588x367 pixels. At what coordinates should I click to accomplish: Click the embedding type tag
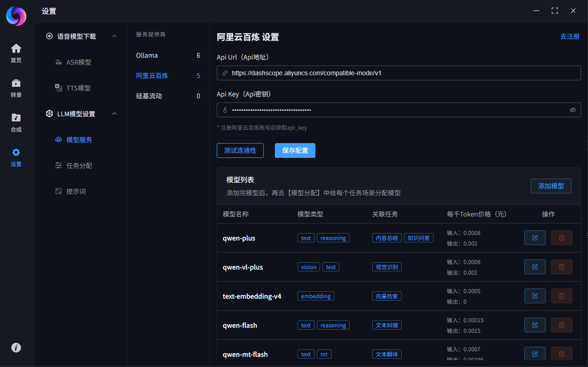tap(316, 296)
